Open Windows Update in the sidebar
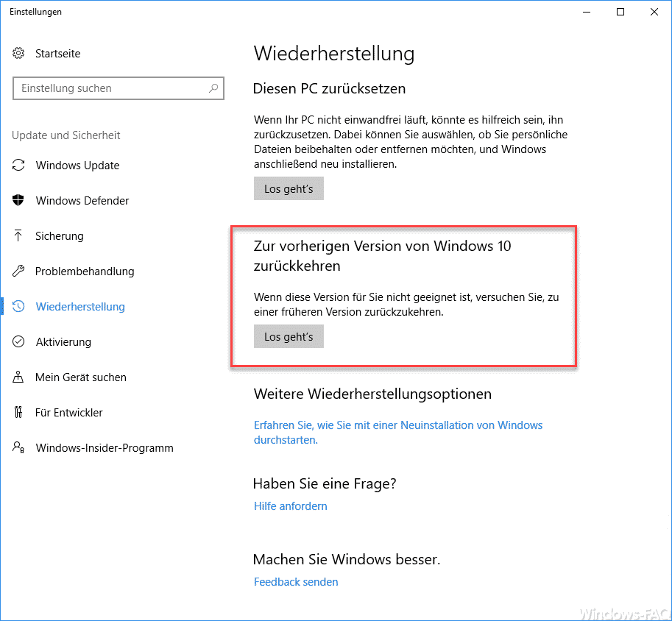The image size is (672, 621). (x=77, y=166)
